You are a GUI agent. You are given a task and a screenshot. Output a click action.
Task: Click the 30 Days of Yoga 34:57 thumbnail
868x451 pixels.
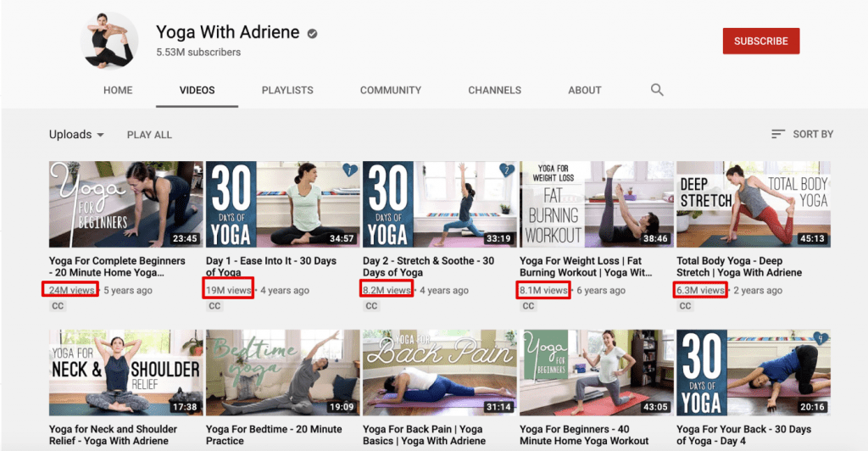pos(283,204)
